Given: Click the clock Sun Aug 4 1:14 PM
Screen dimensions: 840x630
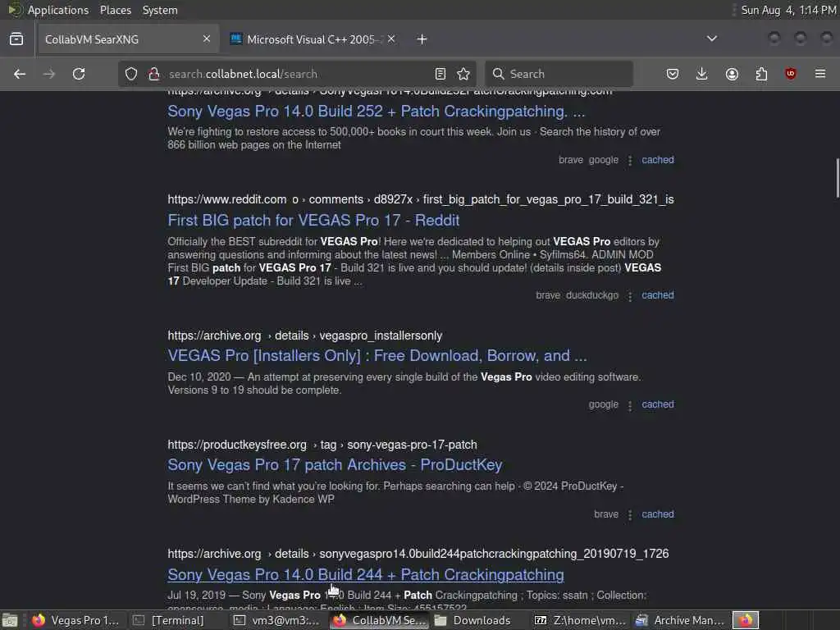Looking at the screenshot, I should pos(788,10).
